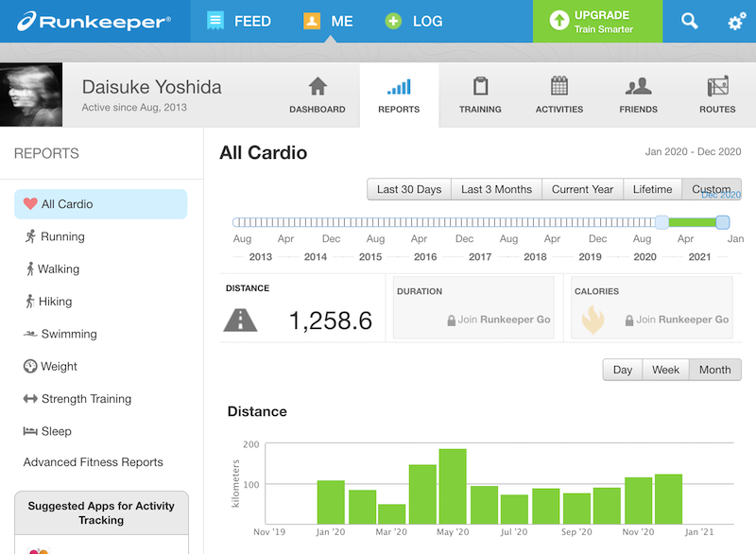Click the Suggested Apps for Activity Tracking header
Viewport: 756px width, 554px height.
pos(101,513)
